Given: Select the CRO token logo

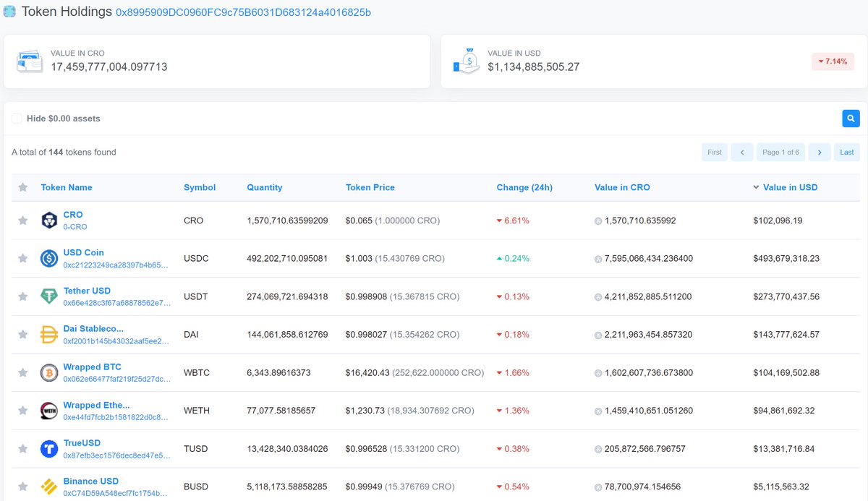Looking at the screenshot, I should tap(48, 219).
